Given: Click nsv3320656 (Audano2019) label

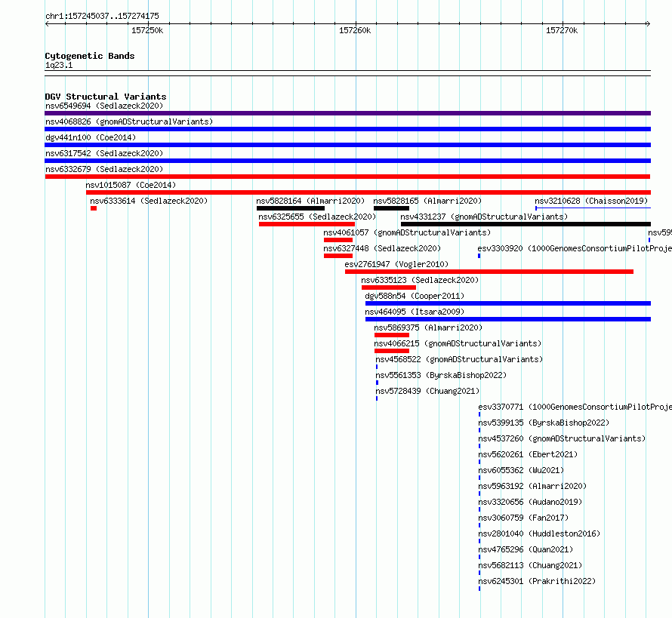Looking at the screenshot, I should 530,502.
